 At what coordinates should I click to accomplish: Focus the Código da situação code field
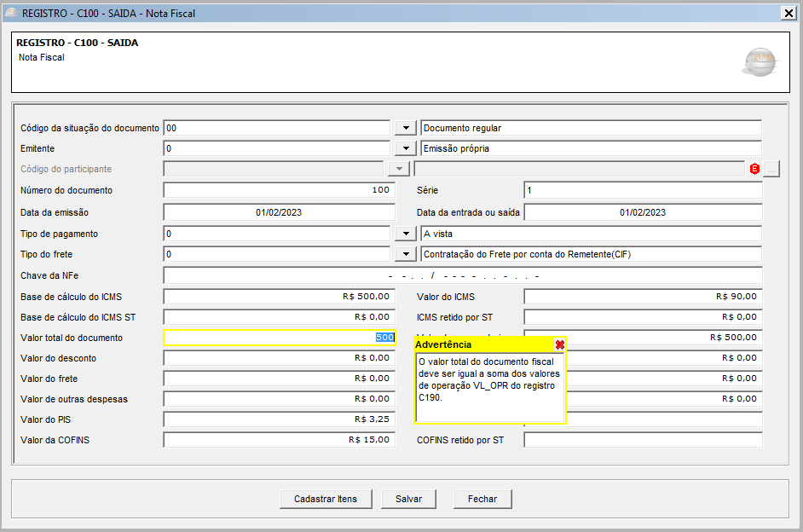coord(277,128)
